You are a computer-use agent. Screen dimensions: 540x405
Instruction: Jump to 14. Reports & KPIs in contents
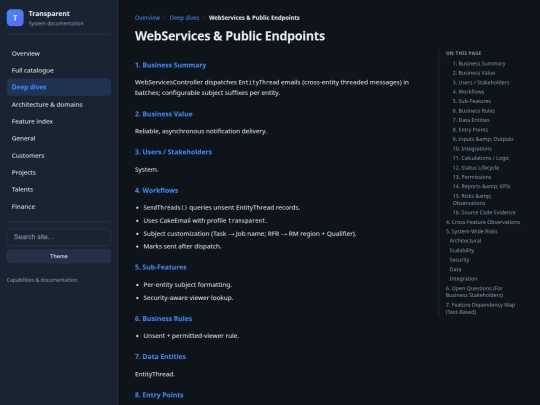(x=481, y=186)
